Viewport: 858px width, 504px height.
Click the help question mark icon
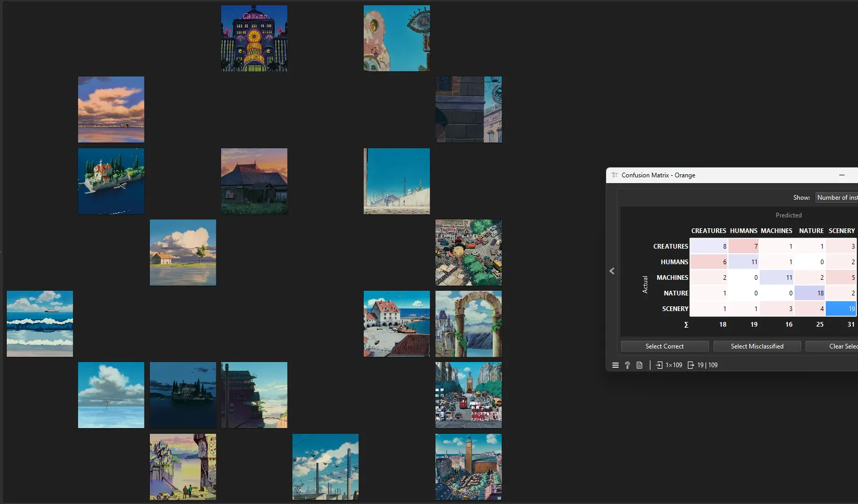[627, 365]
